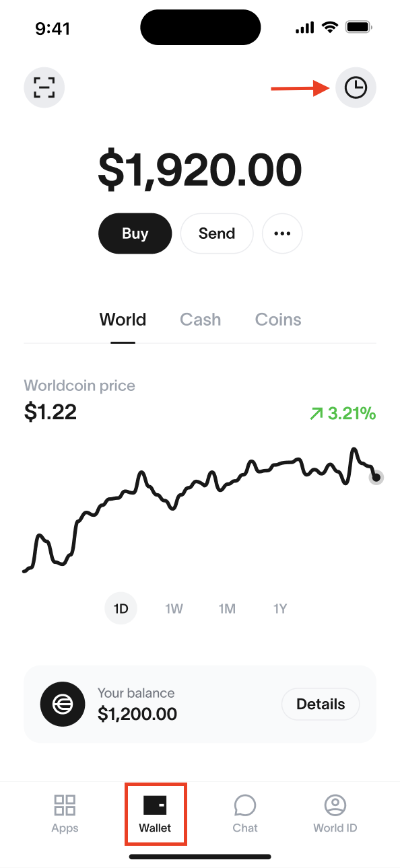
Task: Select the World tab
Action: click(123, 320)
